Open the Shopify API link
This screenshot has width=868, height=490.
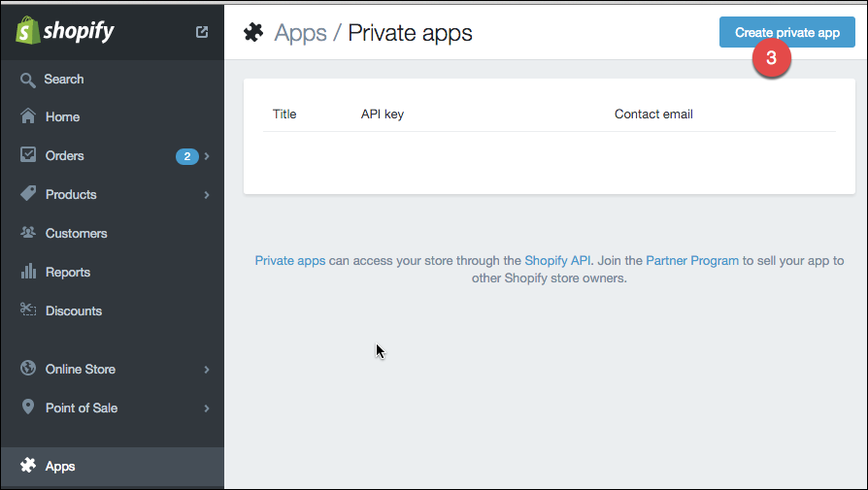click(557, 260)
